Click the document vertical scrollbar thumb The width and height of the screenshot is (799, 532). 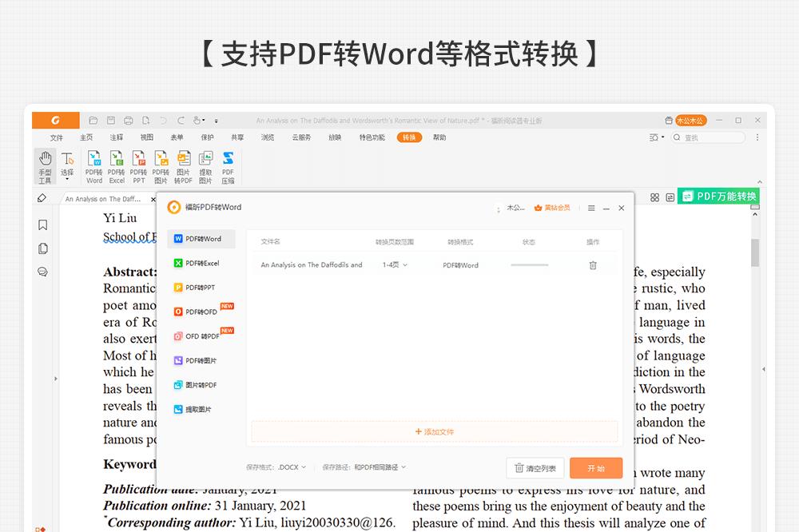(755, 252)
